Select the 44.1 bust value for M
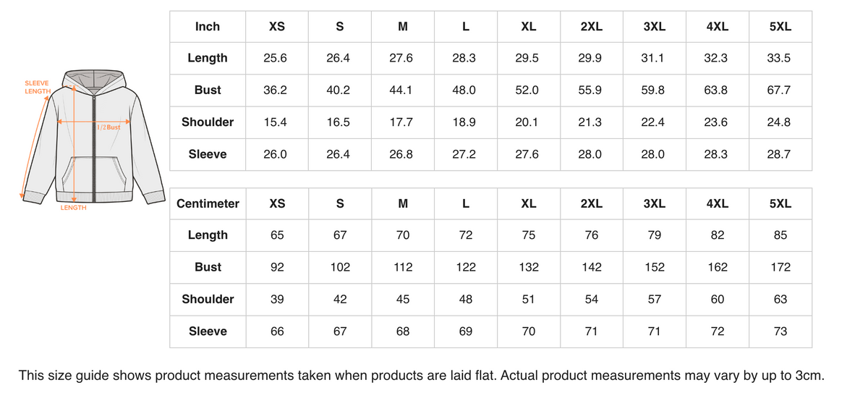 pos(401,90)
